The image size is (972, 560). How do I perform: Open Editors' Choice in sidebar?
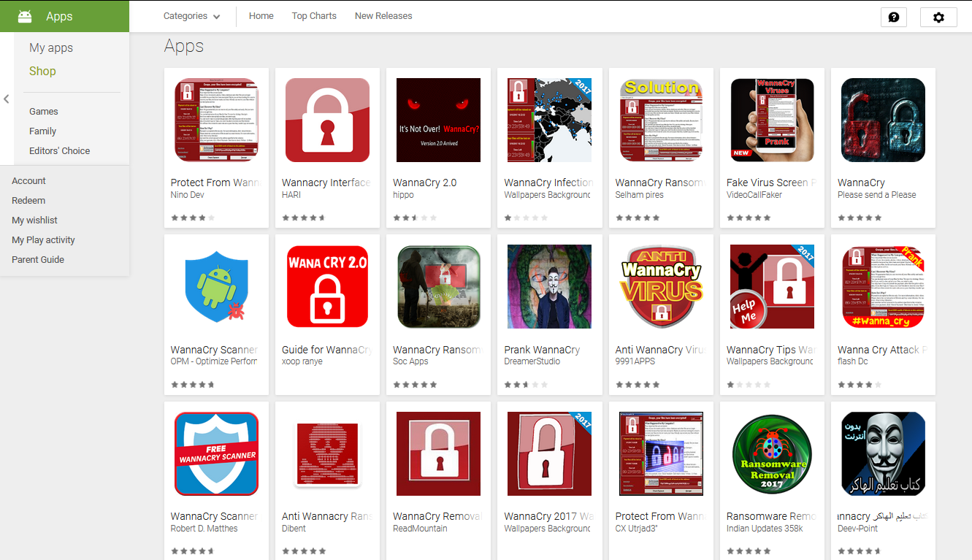60,151
